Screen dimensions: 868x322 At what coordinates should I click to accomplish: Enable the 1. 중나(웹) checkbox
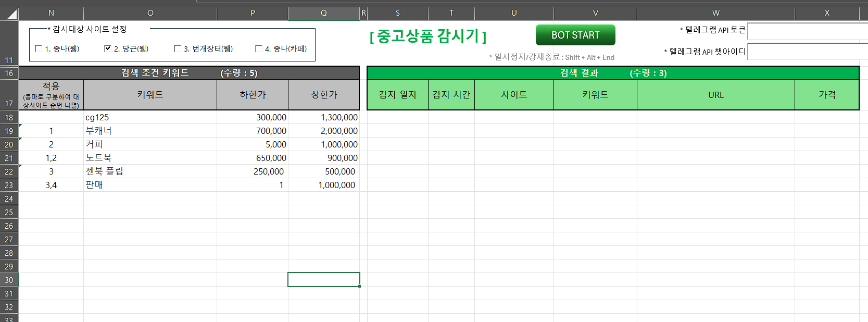(39, 48)
